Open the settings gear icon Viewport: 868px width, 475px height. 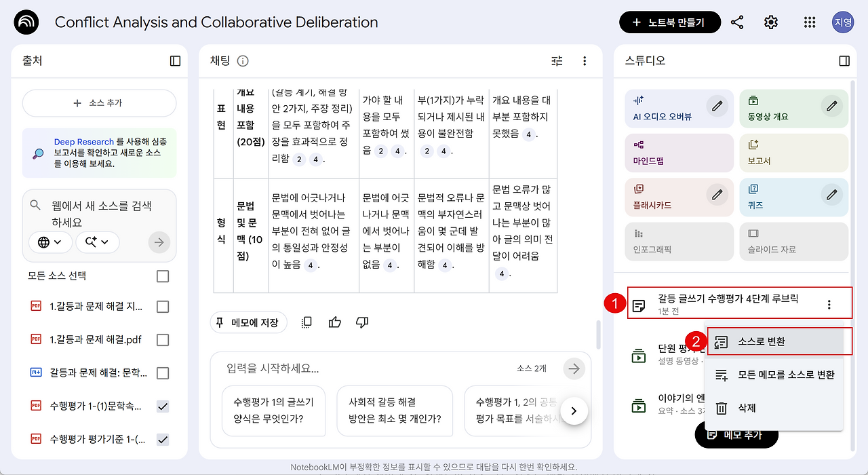pos(771,22)
